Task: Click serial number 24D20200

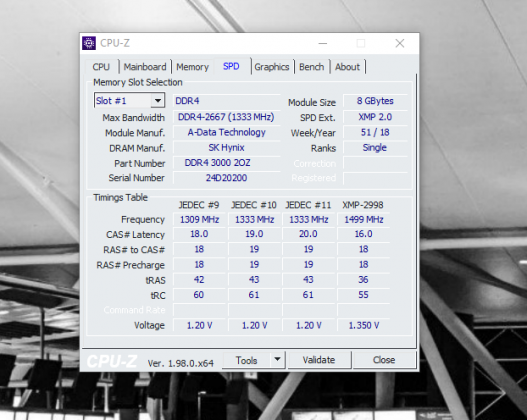Action: point(227,178)
